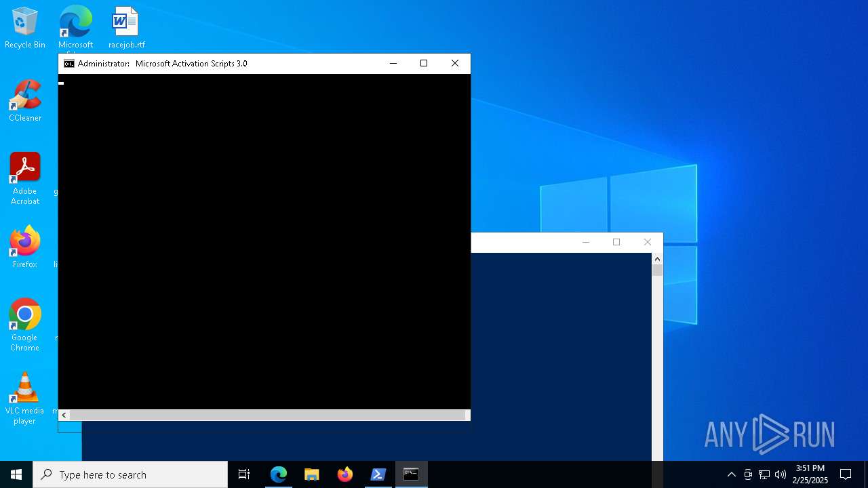This screenshot has height=488, width=868.
Task: Click the console horizontal scrollbar left arrow
Action: (64, 415)
